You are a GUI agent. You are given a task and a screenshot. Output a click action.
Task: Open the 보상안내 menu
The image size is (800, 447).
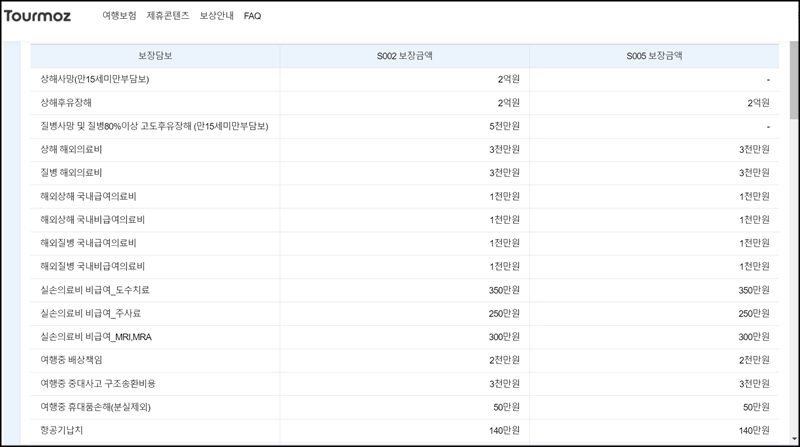[x=216, y=16]
